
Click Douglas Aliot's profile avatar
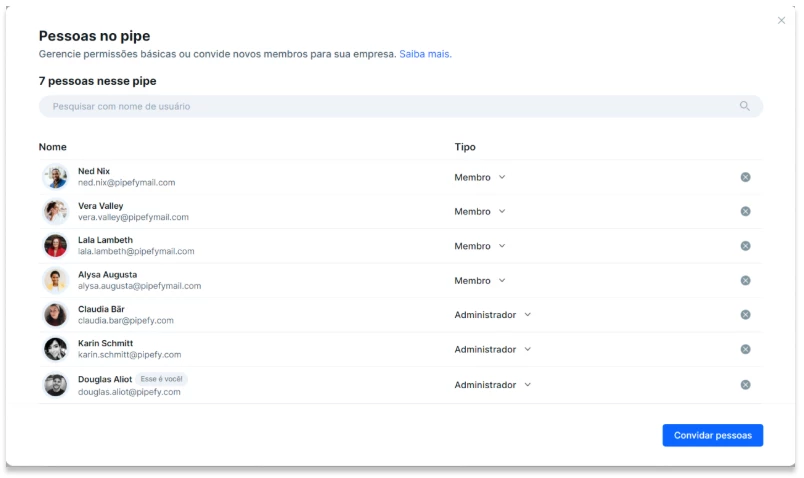[x=56, y=385]
